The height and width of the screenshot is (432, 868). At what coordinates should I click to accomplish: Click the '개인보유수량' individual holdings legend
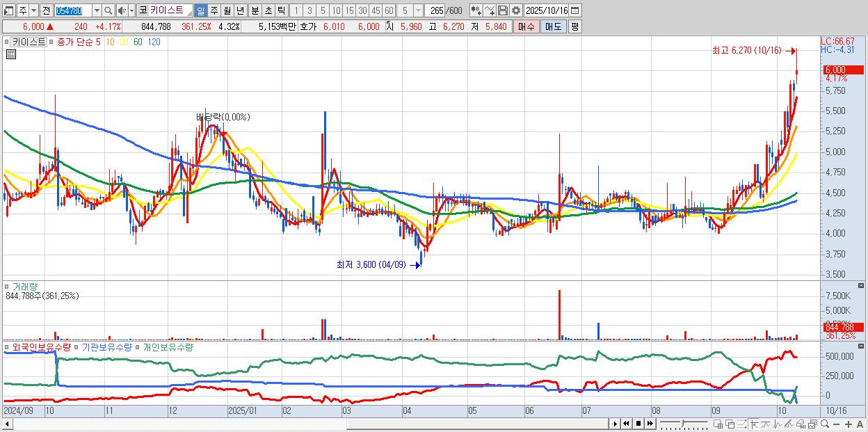[168, 346]
